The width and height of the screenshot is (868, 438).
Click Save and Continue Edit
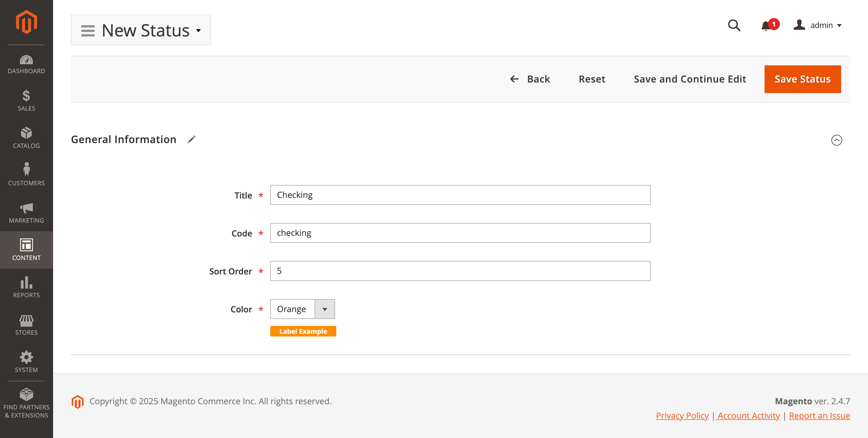pos(690,79)
